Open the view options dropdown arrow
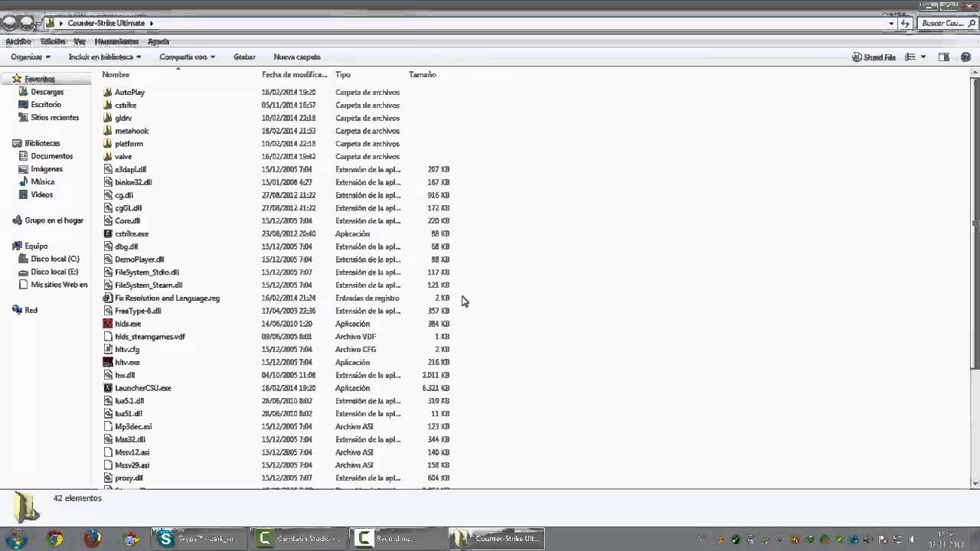The image size is (980, 551). click(923, 57)
